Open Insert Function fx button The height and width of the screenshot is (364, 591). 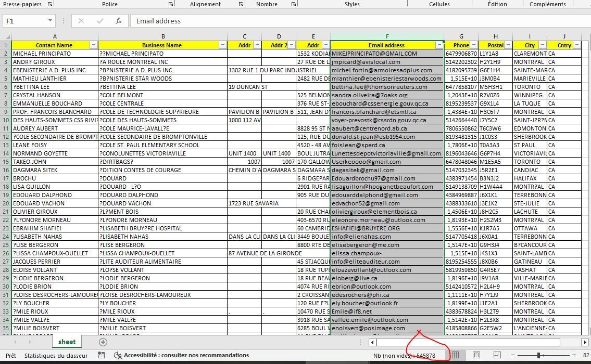119,21
